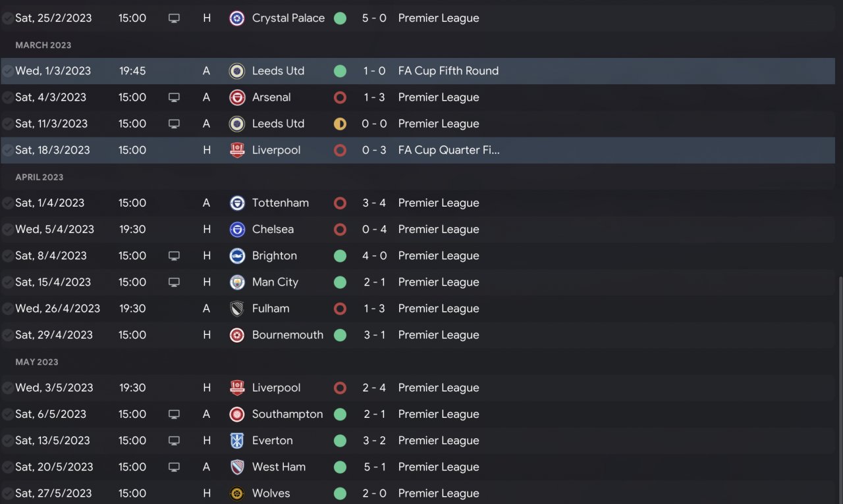Click the Brighton club badge
The width and height of the screenshot is (843, 504).
[237, 256]
